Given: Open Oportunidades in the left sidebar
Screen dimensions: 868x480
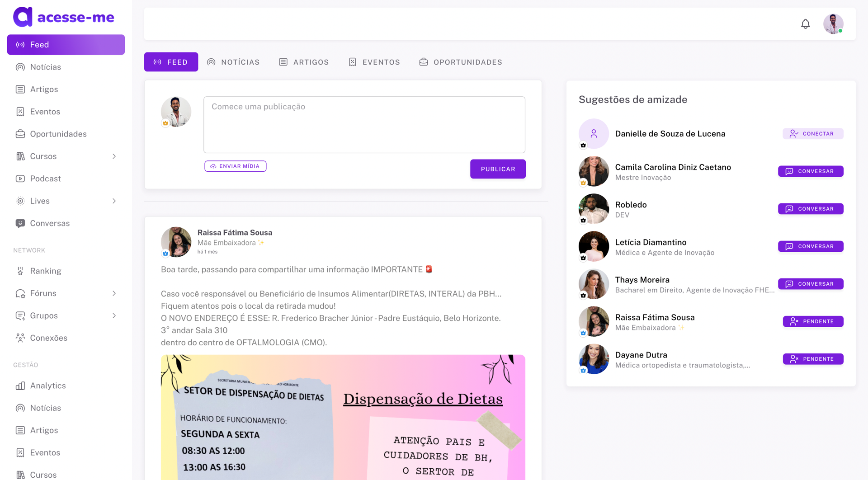Looking at the screenshot, I should click(58, 134).
